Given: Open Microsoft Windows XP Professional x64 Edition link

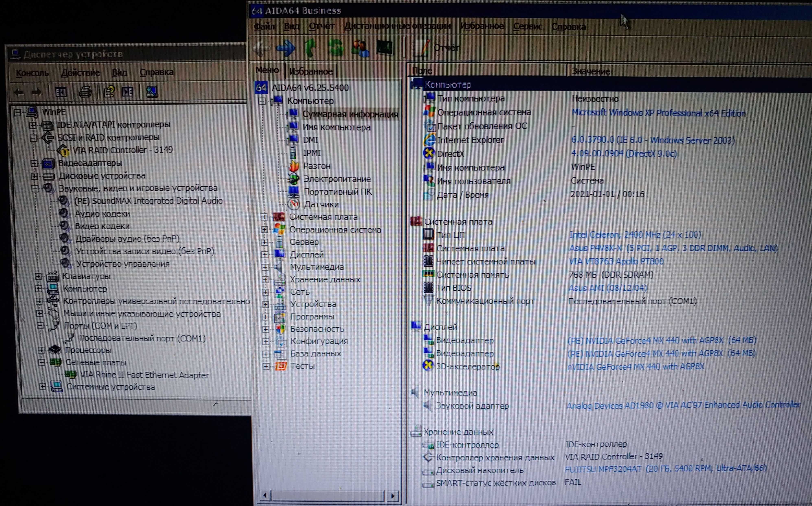Looking at the screenshot, I should 658,113.
